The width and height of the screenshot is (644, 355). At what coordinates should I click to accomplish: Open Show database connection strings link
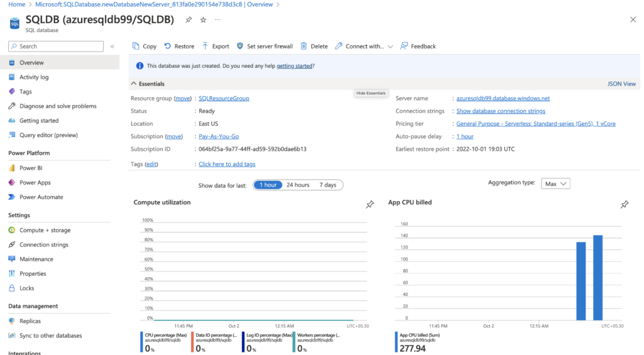coord(501,111)
